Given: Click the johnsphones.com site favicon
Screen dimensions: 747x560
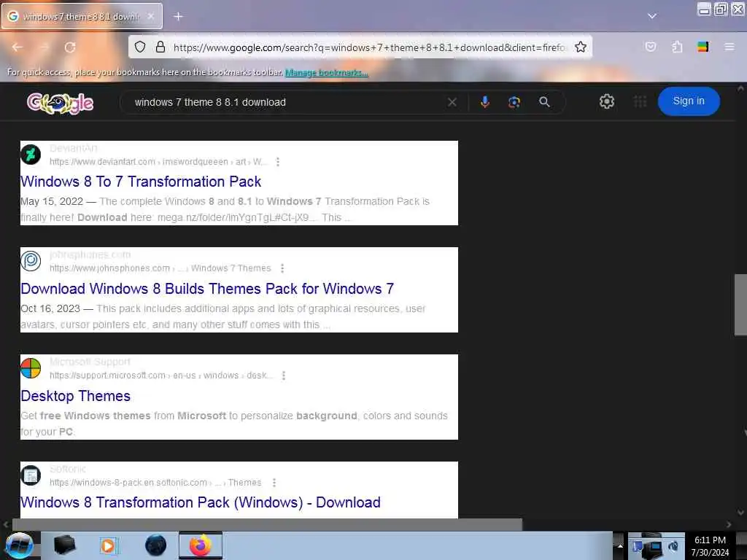Looking at the screenshot, I should [x=31, y=261].
